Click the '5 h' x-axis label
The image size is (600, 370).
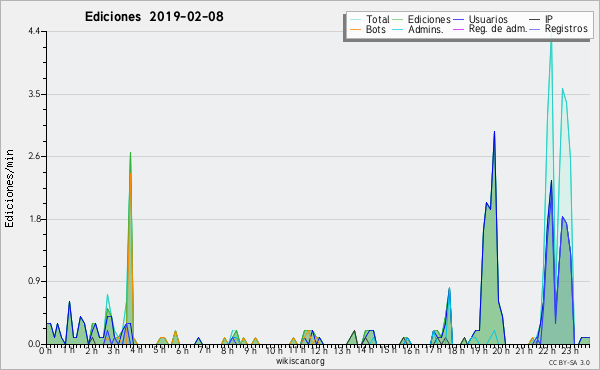[x=159, y=350]
